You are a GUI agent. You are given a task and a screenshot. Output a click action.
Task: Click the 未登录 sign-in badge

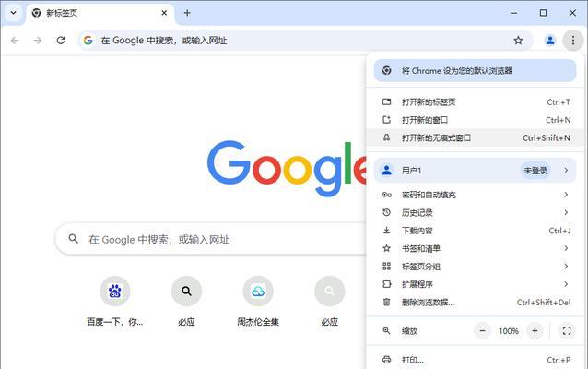tap(535, 171)
